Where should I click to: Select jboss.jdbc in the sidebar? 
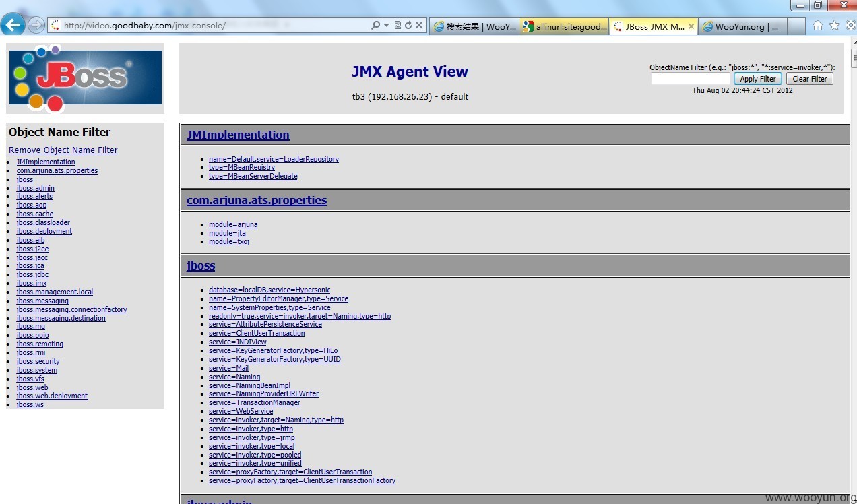point(32,274)
